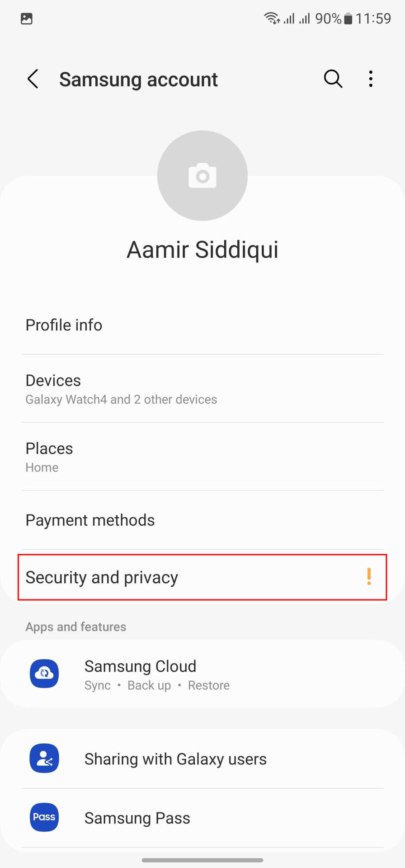Image resolution: width=405 pixels, height=868 pixels.
Task: Tap the picture notification icon in status bar
Action: click(x=27, y=19)
